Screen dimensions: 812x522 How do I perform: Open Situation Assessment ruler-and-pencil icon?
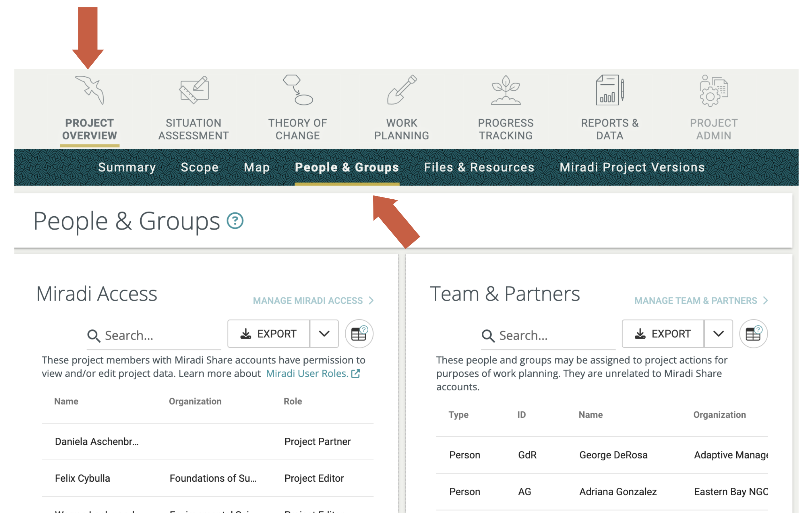(194, 90)
